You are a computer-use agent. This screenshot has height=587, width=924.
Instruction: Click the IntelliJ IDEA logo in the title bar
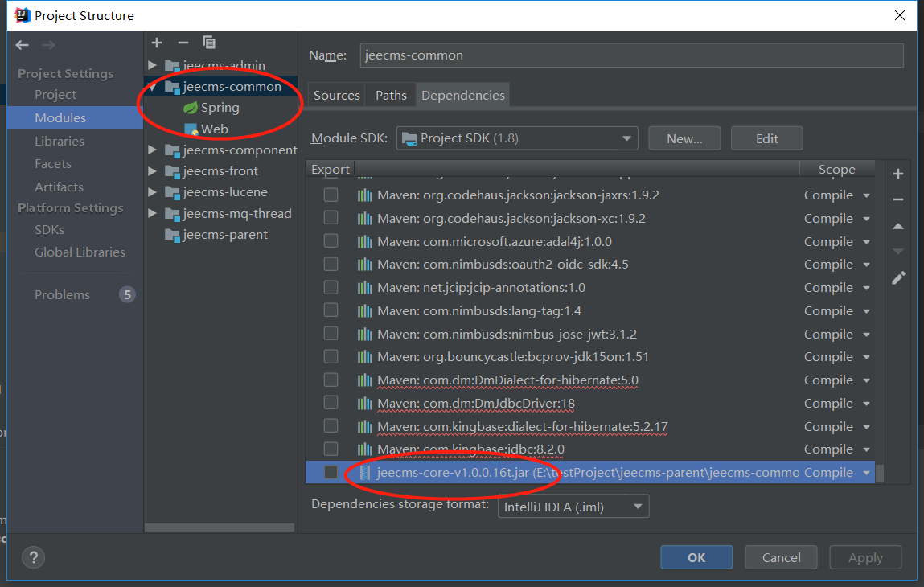[x=23, y=15]
